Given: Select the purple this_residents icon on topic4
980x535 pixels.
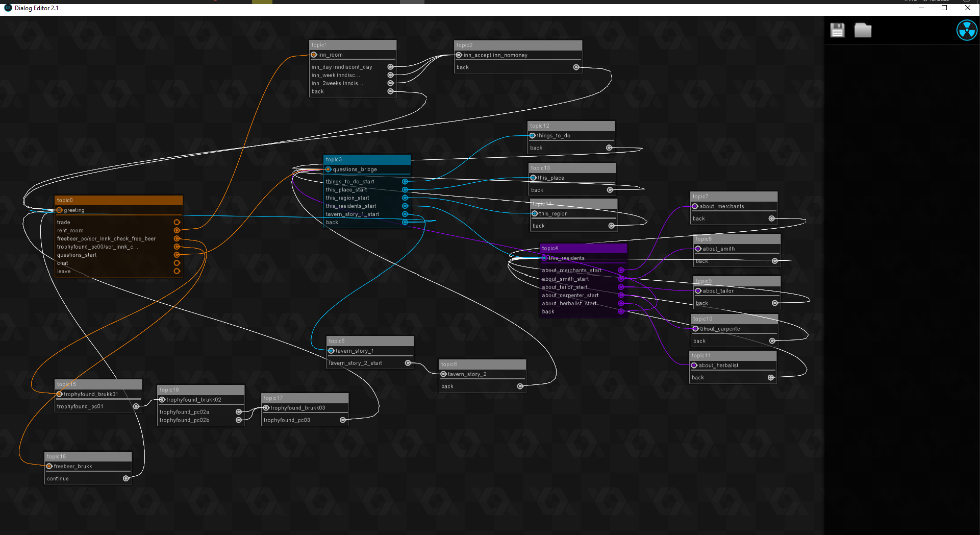Looking at the screenshot, I should tap(544, 258).
